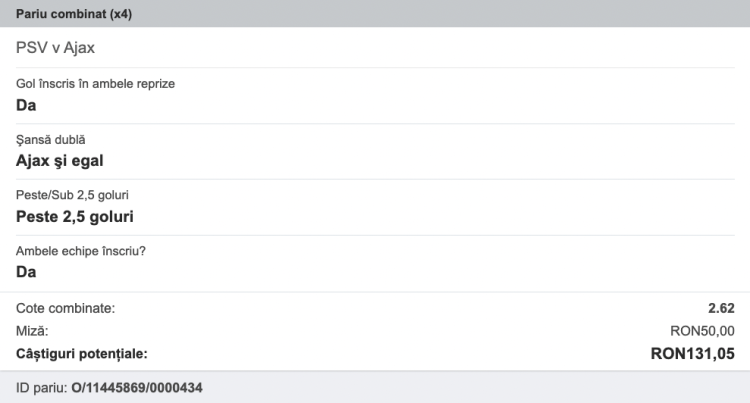Click the ID pariu label
Image resolution: width=750 pixels, height=403 pixels.
point(41,387)
